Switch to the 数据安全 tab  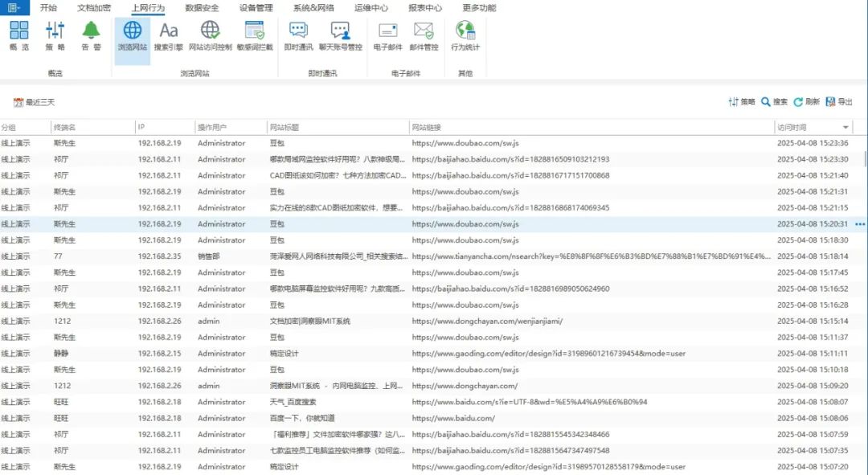pyautogui.click(x=202, y=8)
